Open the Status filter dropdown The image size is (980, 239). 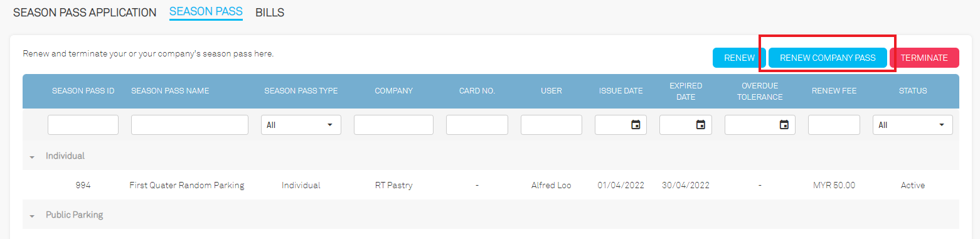click(x=912, y=125)
